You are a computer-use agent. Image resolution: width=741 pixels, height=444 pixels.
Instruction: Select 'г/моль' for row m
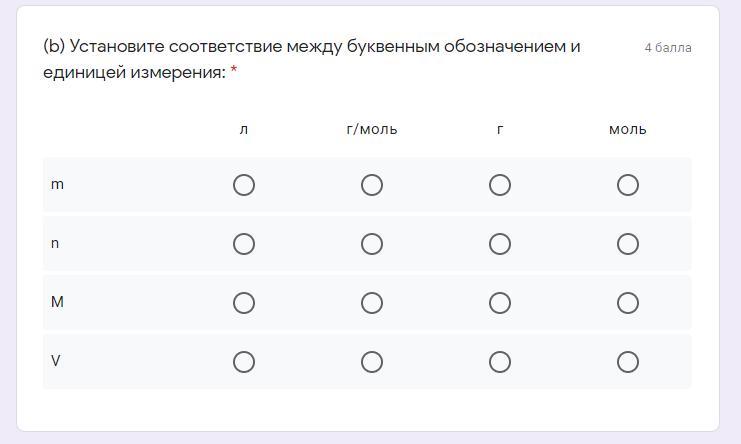372,185
